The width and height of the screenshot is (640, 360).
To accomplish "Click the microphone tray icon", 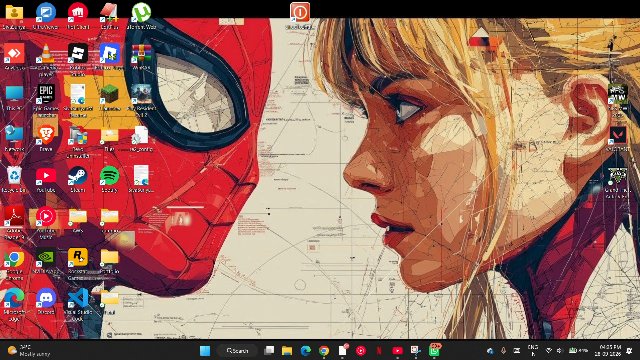I will point(504,351).
